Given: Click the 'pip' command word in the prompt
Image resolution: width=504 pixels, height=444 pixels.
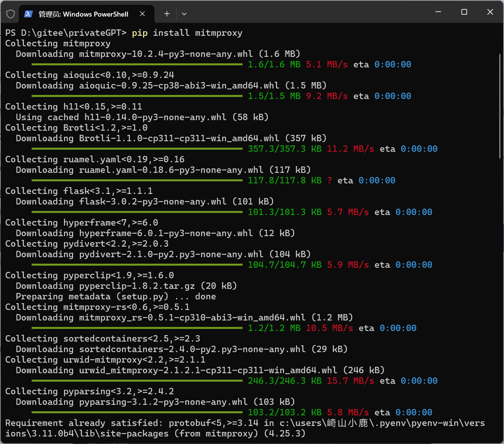Looking at the screenshot, I should pyautogui.click(x=140, y=33).
